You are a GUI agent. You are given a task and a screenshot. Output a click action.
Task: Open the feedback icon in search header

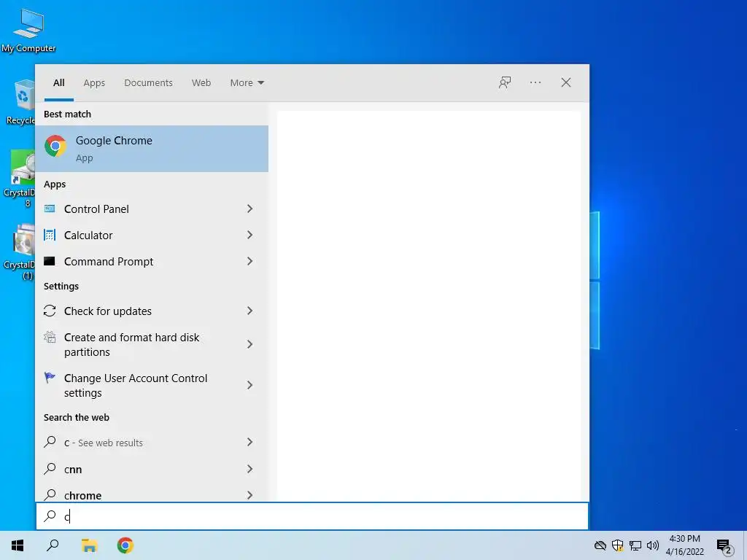pos(505,82)
